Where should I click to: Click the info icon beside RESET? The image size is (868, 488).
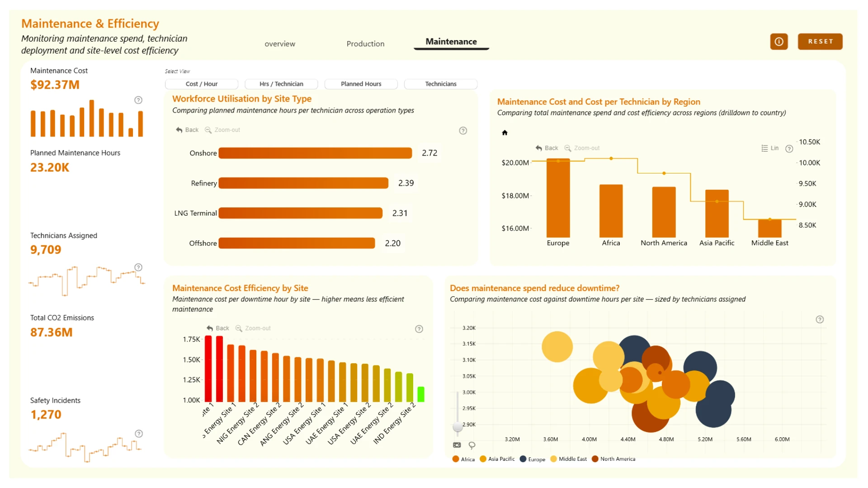click(x=779, y=42)
